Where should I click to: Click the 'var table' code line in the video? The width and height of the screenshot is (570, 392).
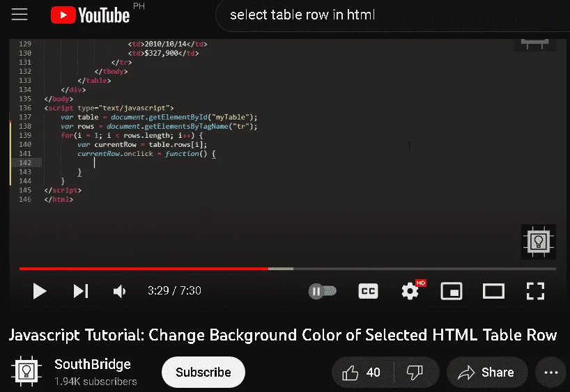pos(159,117)
